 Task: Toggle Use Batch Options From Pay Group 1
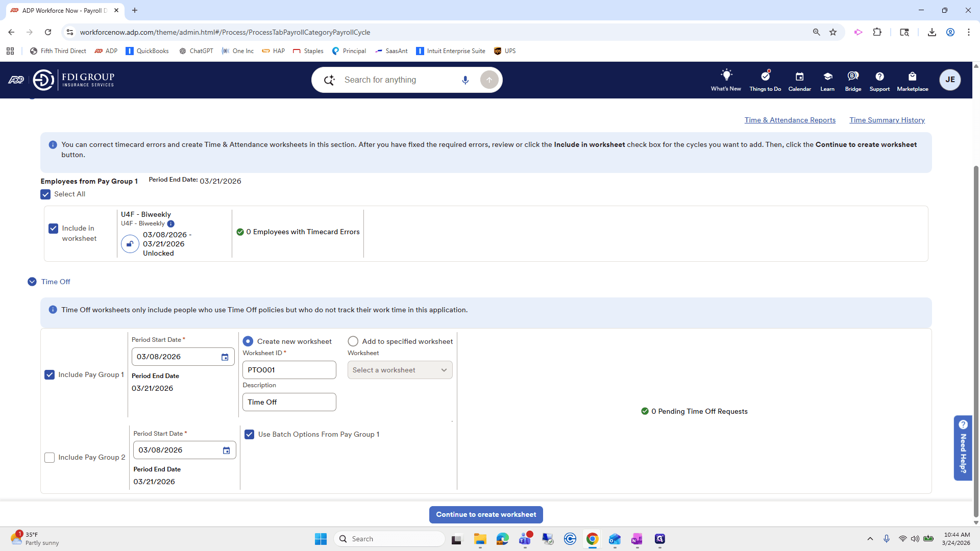click(249, 435)
